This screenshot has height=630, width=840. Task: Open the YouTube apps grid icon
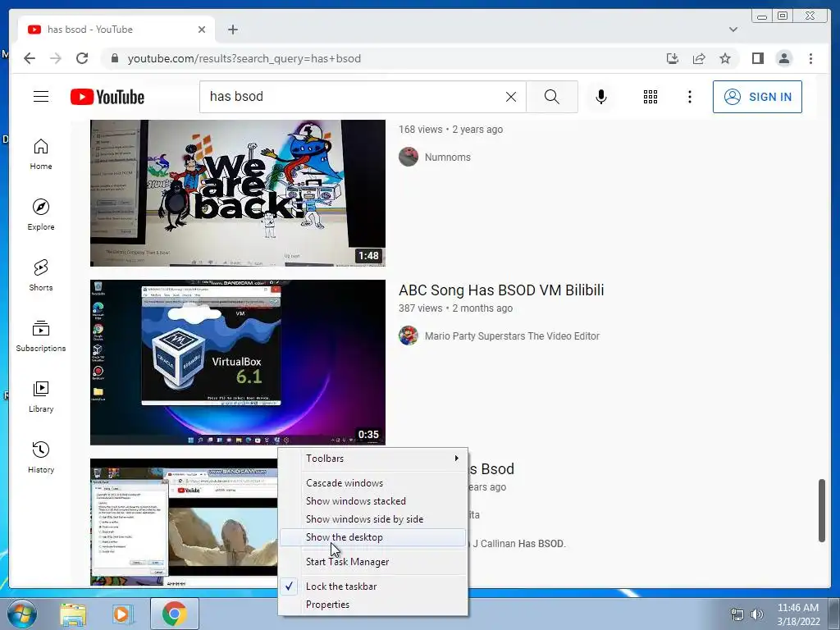(x=651, y=97)
